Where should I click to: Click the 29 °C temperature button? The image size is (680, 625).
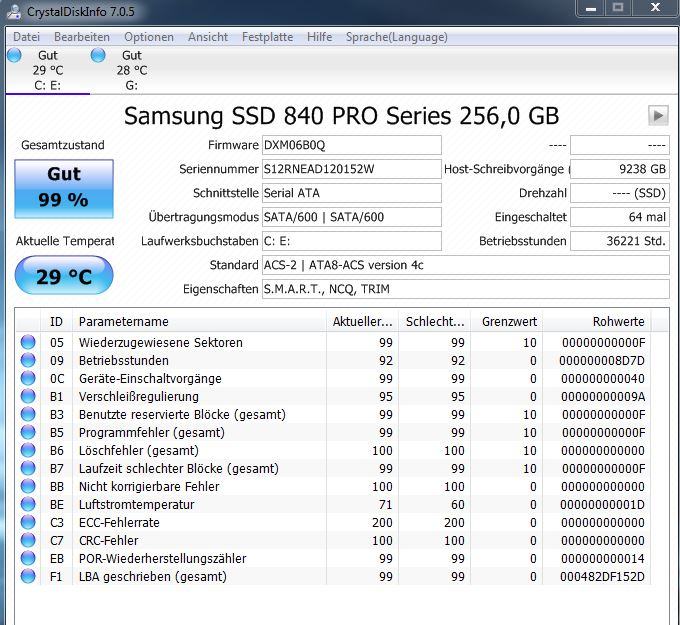click(64, 275)
